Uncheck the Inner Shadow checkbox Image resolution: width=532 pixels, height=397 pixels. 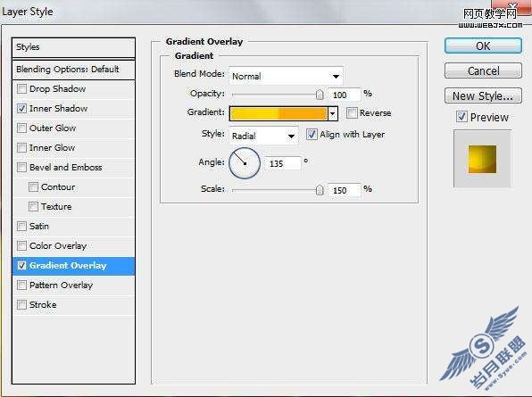[21, 109]
